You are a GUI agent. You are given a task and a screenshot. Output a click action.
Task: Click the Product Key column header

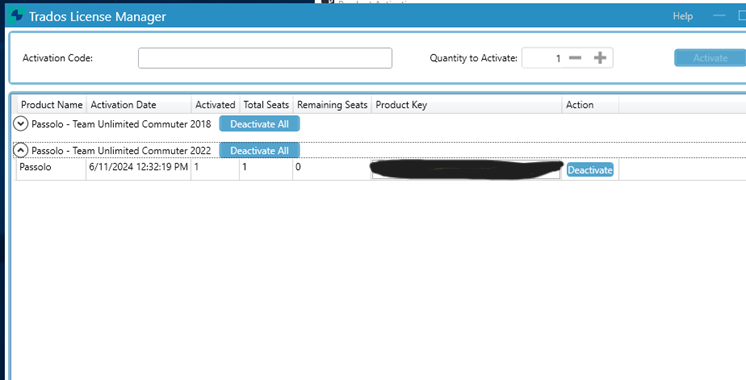(466, 105)
